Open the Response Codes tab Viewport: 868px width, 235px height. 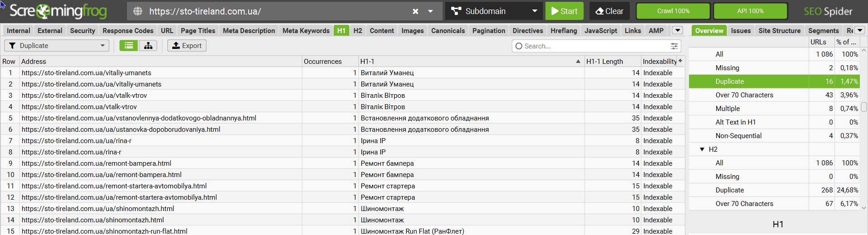click(128, 31)
